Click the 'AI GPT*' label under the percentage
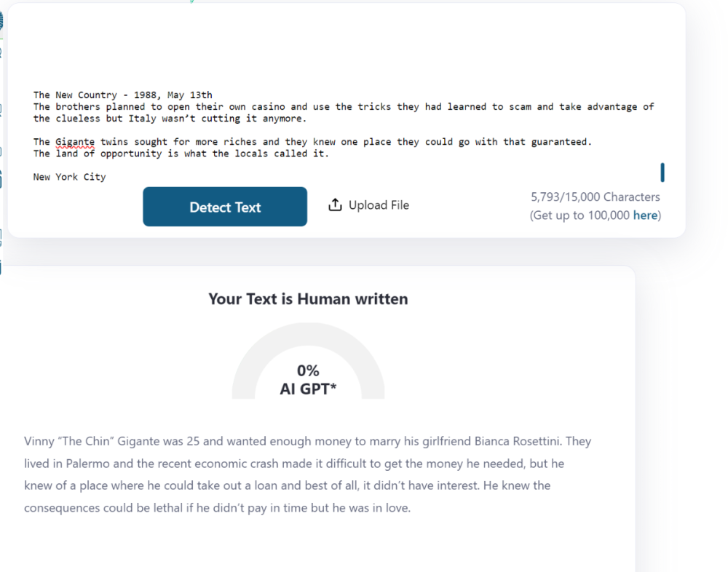The image size is (728, 572). point(308,389)
